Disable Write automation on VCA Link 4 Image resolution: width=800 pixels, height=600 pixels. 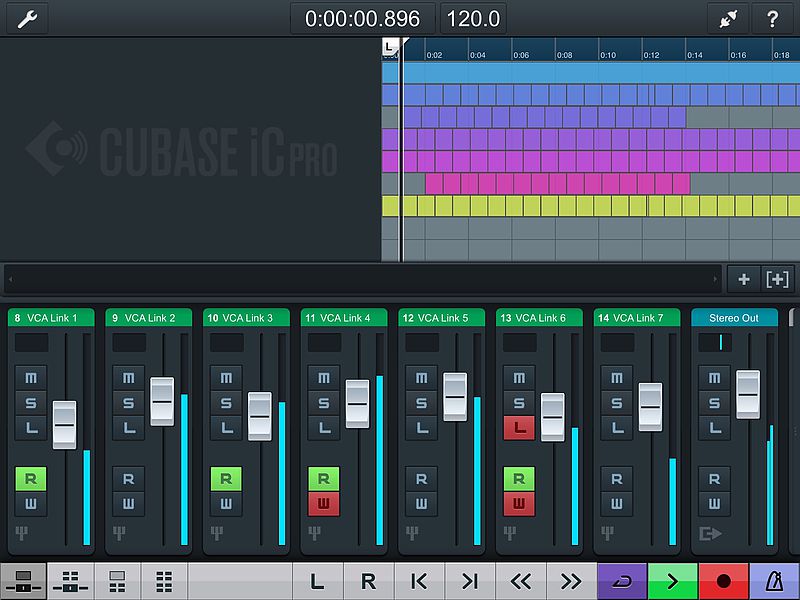[324, 503]
